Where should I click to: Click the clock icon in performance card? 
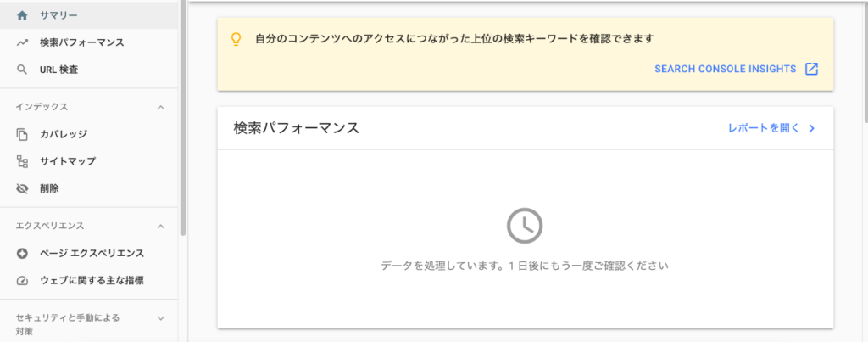click(x=525, y=225)
